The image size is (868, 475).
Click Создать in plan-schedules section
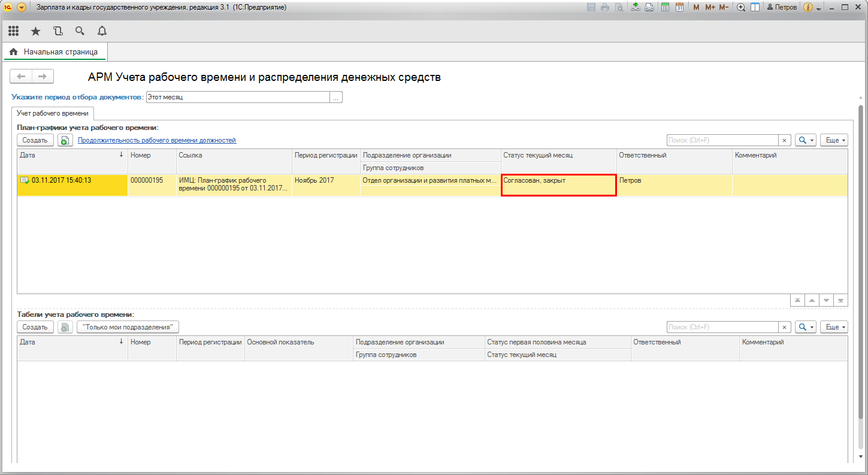35,140
